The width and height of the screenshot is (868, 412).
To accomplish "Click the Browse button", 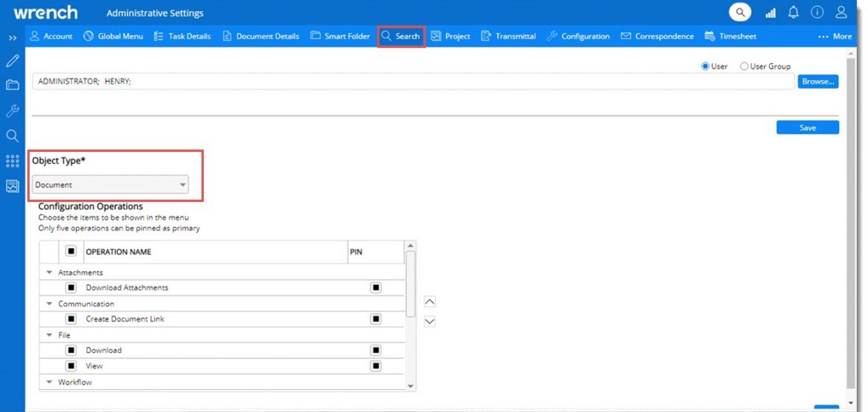I will [x=818, y=82].
